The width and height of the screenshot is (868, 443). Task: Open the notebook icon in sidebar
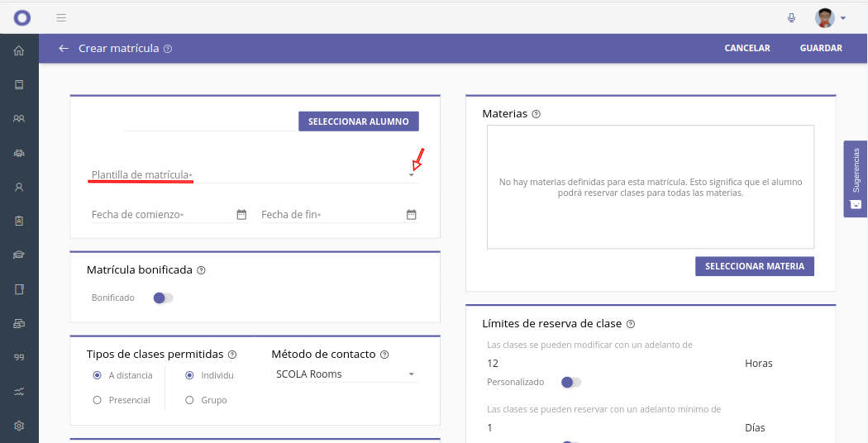19,289
